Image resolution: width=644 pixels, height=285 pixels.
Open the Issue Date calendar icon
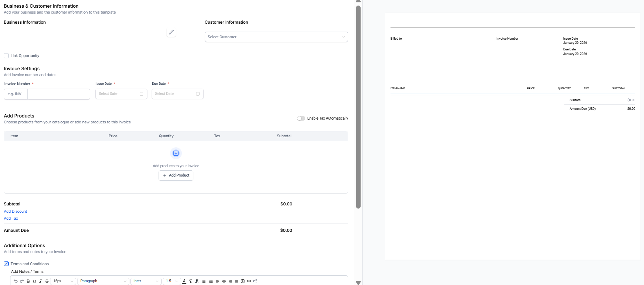pos(142,94)
